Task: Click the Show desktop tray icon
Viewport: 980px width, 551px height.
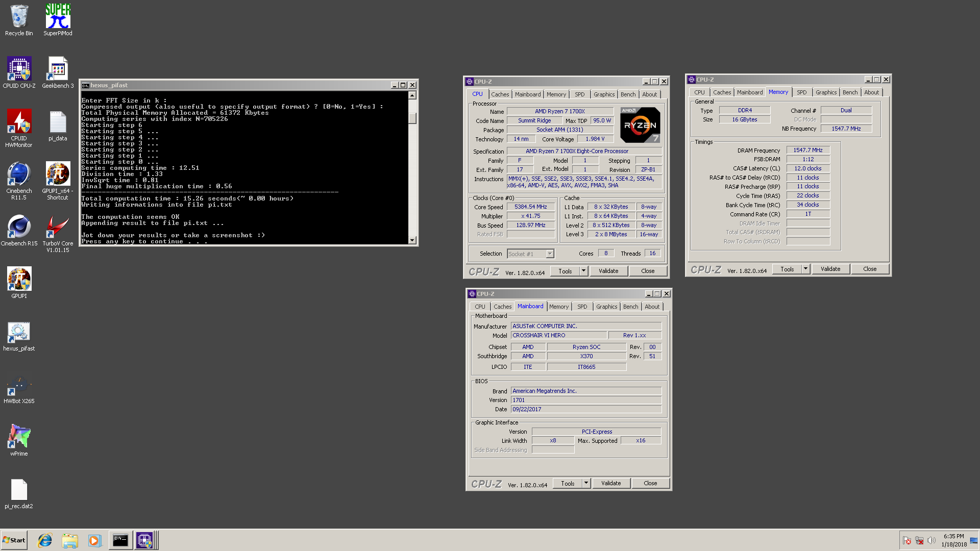Action: tap(974, 540)
